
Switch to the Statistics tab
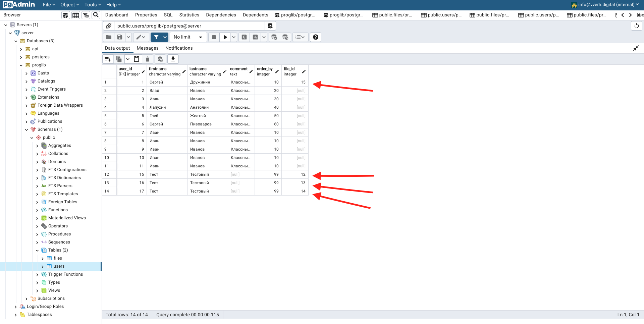(x=189, y=15)
